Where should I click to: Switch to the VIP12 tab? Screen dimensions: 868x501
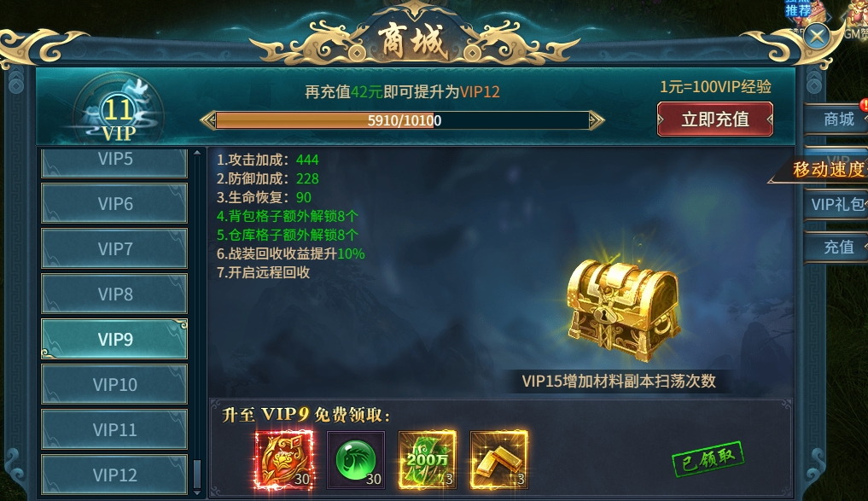coord(114,475)
